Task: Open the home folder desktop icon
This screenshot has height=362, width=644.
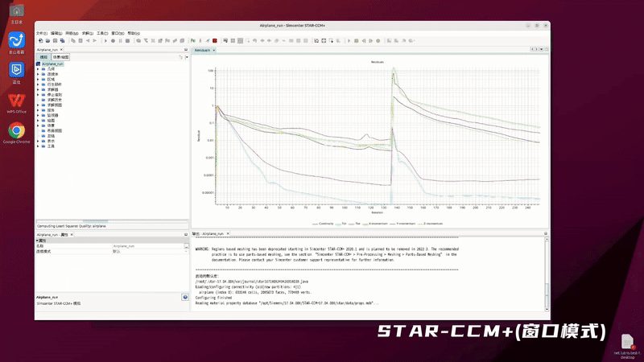Action: (x=16, y=14)
